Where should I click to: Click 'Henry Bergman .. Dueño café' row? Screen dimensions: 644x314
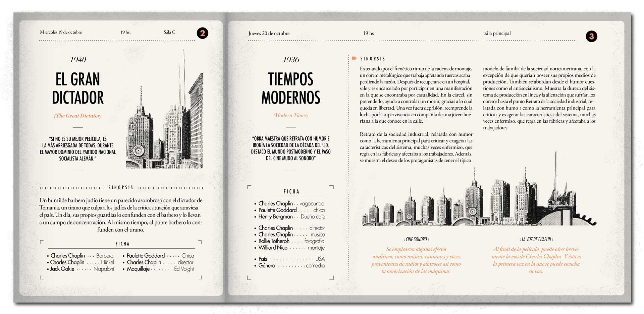[x=289, y=217]
